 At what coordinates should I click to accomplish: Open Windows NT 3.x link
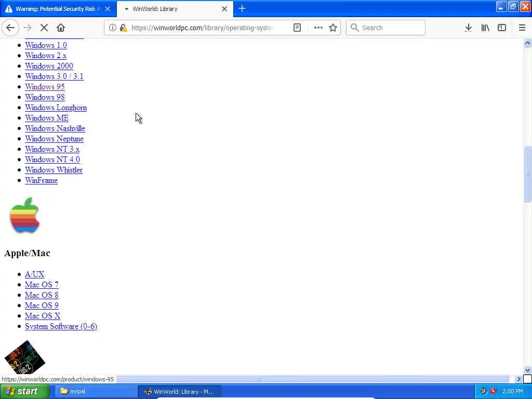pyautogui.click(x=52, y=149)
